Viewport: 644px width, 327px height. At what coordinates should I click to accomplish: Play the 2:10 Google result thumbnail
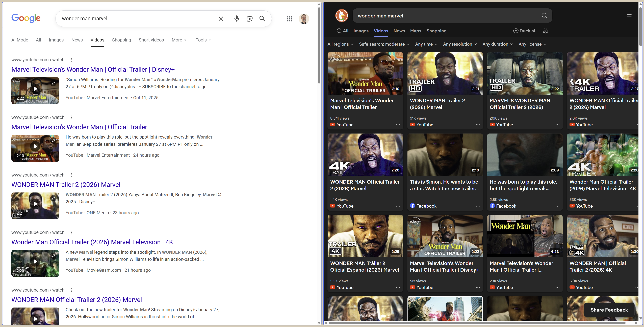click(35, 148)
